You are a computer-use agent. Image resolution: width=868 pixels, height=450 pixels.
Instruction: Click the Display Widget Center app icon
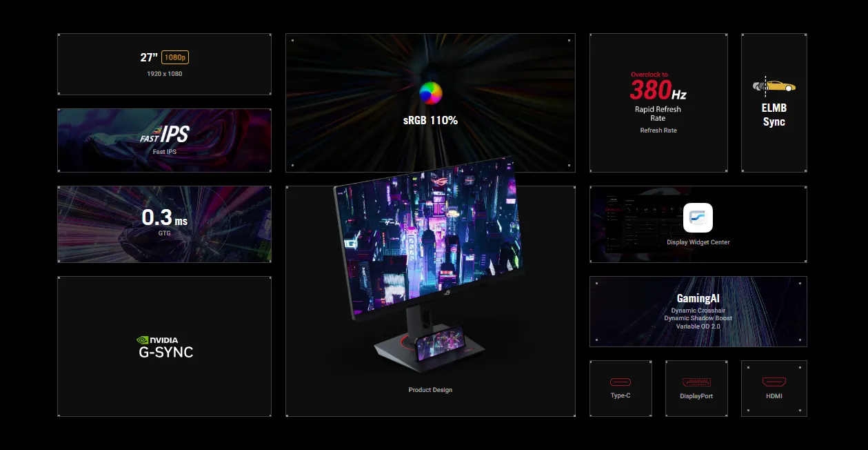point(698,217)
